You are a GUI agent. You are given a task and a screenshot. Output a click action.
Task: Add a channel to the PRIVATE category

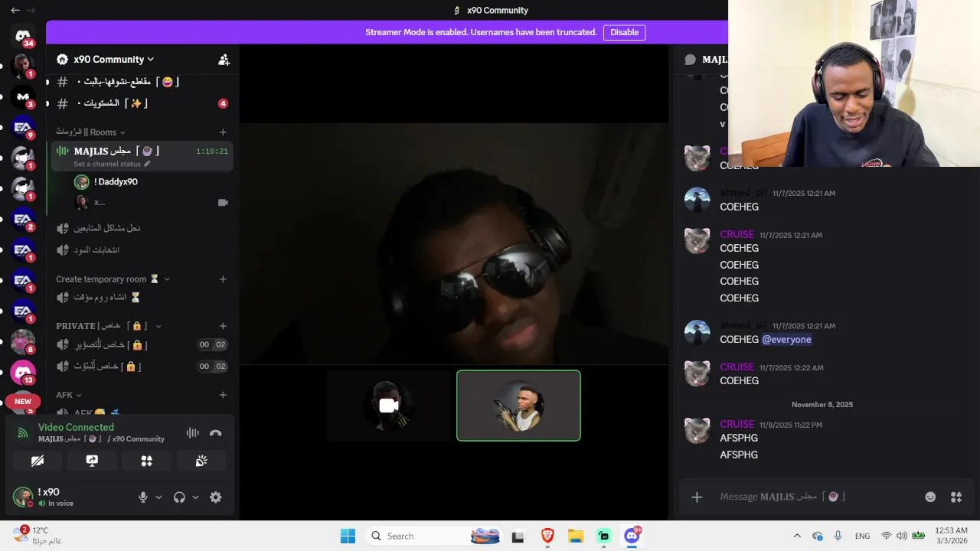click(223, 326)
